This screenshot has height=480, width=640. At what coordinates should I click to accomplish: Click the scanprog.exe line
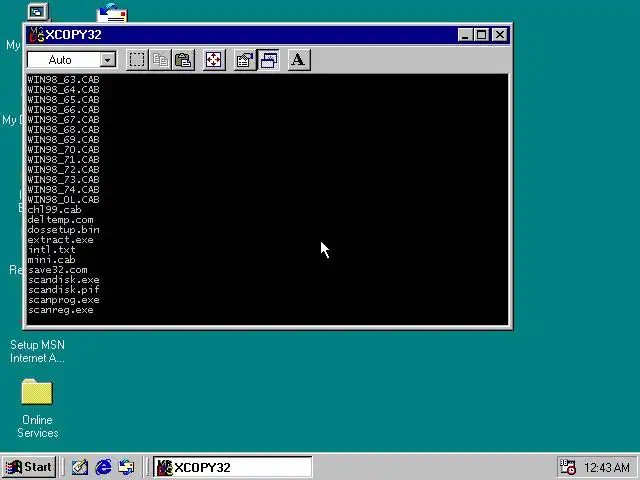tap(63, 299)
